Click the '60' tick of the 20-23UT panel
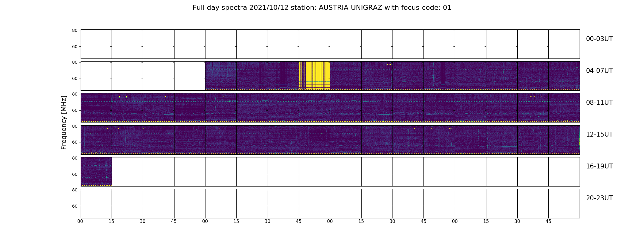The image size is (644, 245). click(x=75, y=206)
